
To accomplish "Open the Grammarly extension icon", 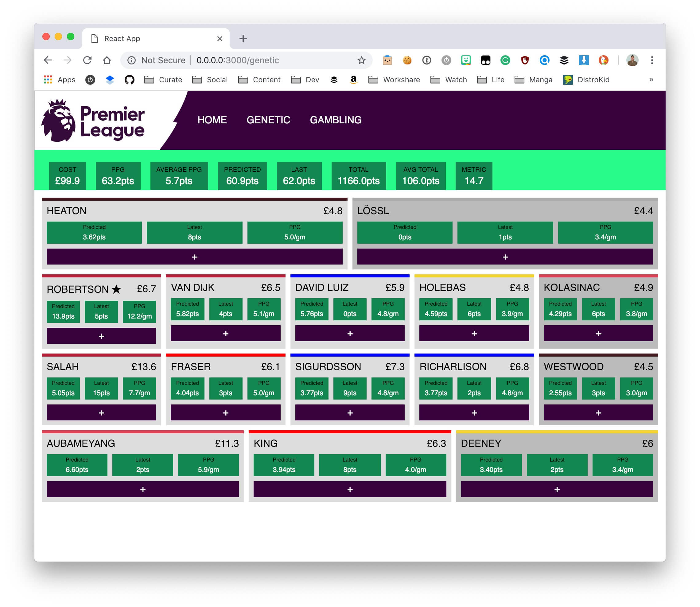I will tap(506, 60).
